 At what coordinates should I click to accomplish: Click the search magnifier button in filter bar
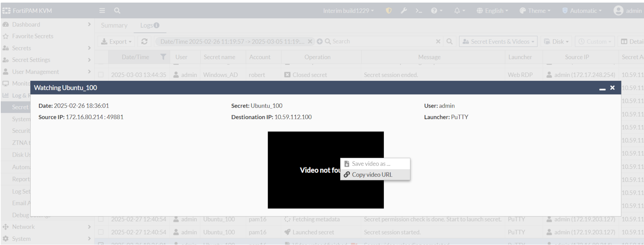[x=449, y=41]
